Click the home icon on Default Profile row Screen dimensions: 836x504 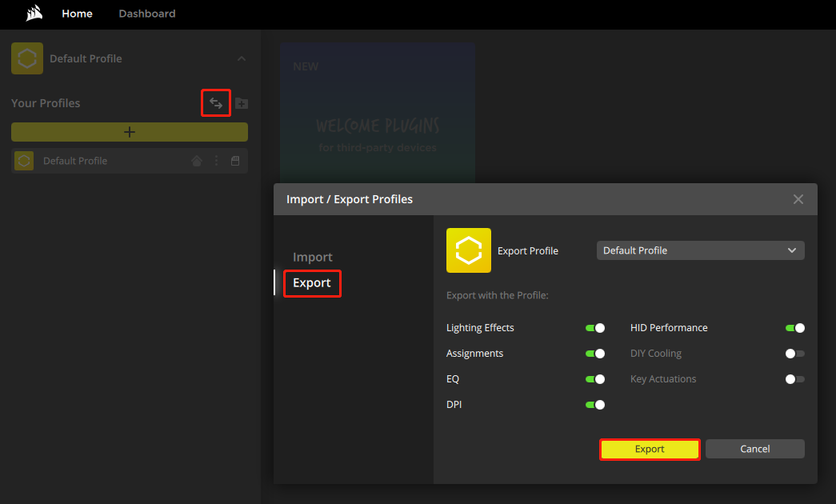pos(197,161)
